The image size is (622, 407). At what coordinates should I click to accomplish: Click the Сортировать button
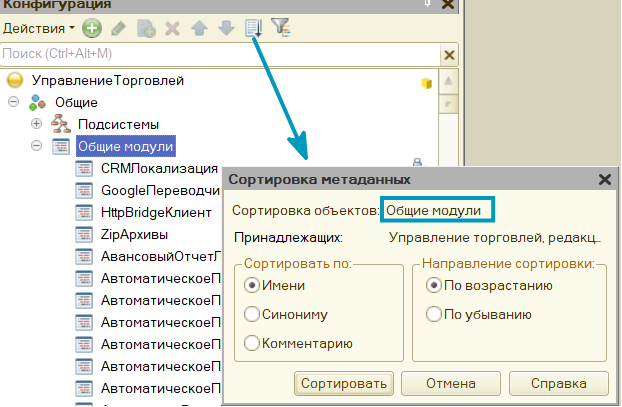tap(344, 383)
